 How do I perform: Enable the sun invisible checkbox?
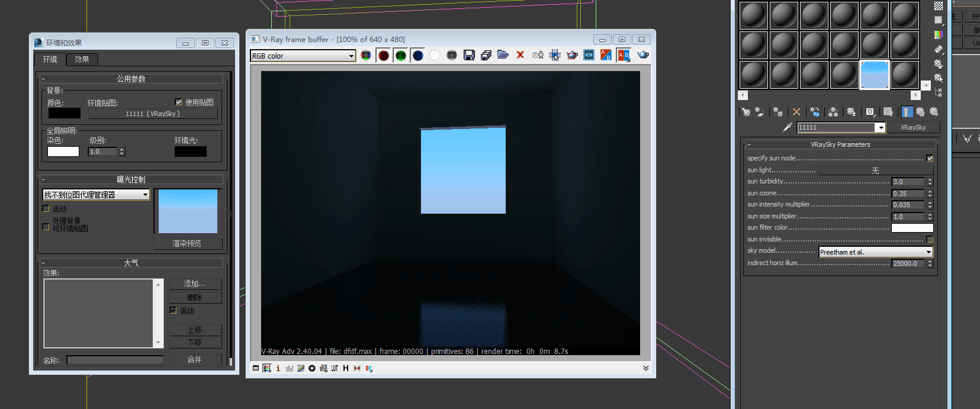click(x=930, y=240)
